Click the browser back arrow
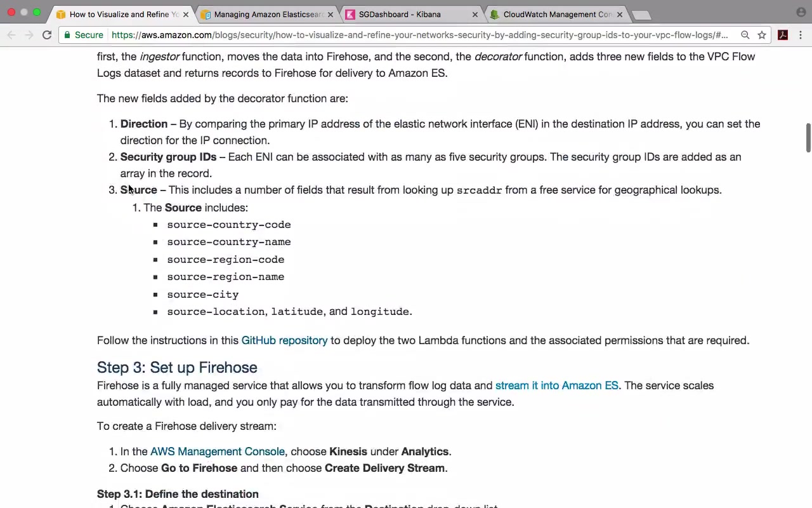Viewport: 812px width, 508px height. pos(11,35)
